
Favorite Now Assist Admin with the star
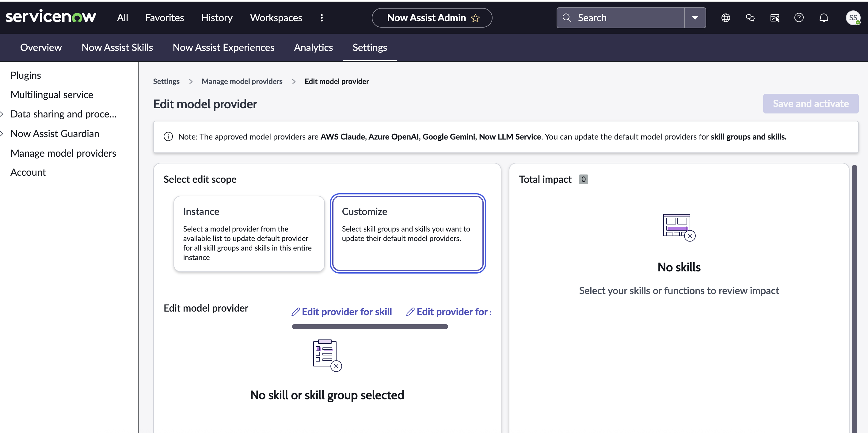click(475, 18)
